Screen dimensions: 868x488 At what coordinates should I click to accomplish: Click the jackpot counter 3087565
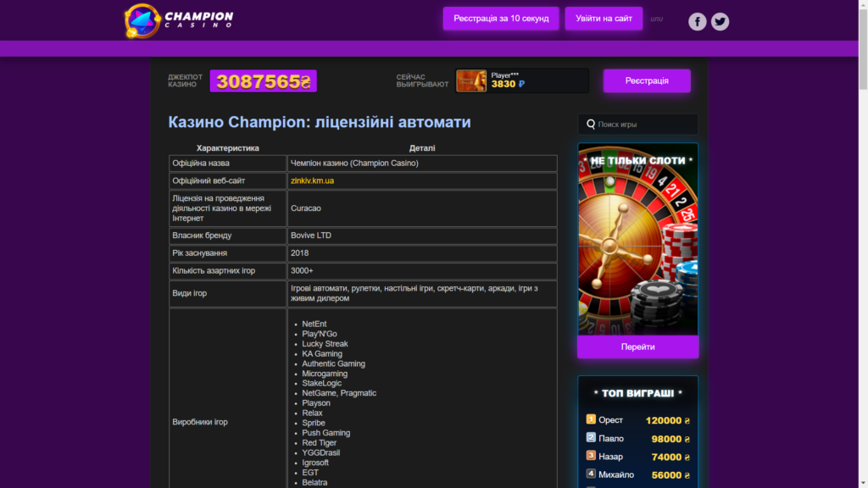(263, 81)
